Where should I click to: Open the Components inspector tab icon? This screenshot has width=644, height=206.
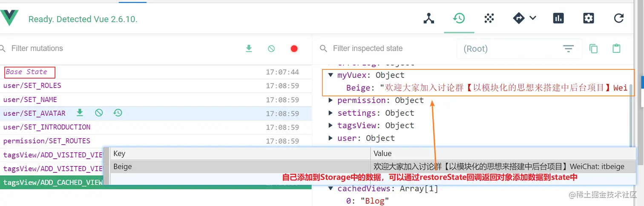pyautogui.click(x=428, y=18)
